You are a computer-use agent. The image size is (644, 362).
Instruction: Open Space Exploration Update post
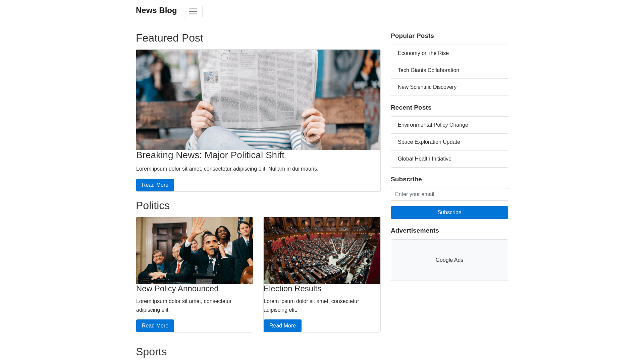point(449,142)
